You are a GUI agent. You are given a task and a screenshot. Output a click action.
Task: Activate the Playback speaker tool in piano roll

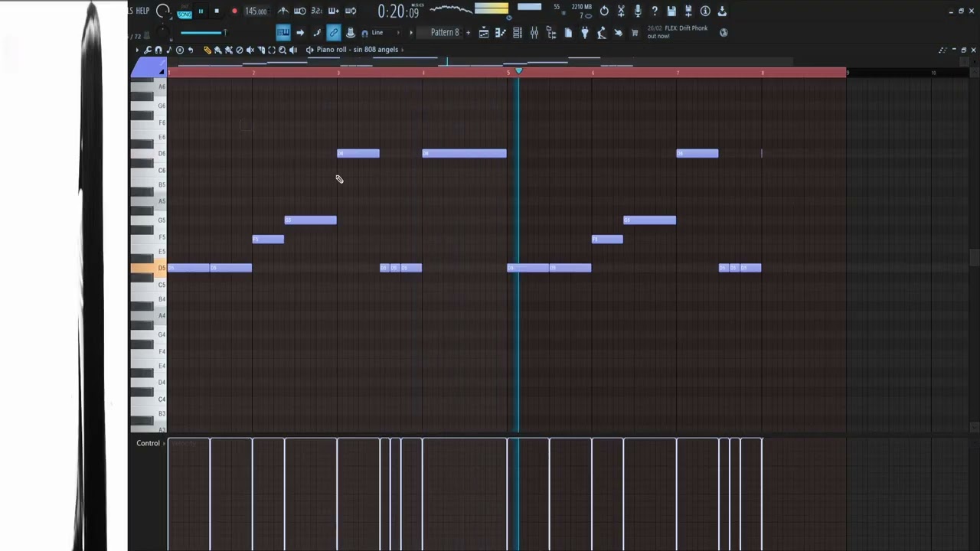click(293, 50)
